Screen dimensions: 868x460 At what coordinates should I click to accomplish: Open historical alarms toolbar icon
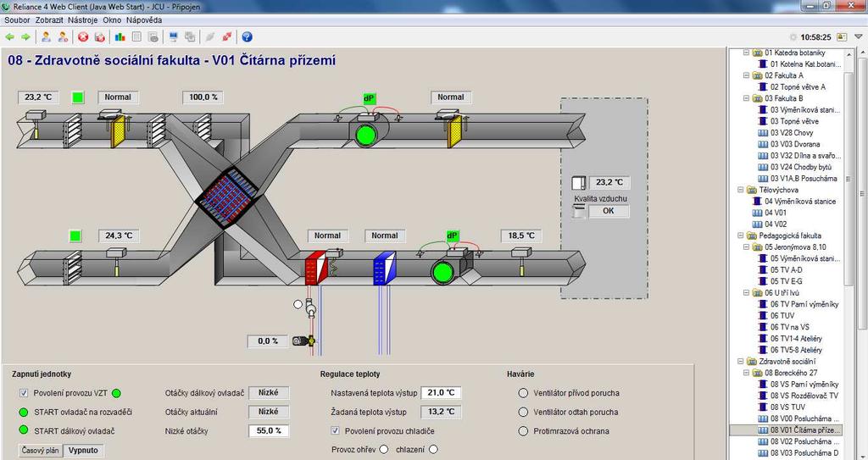pyautogui.click(x=100, y=37)
